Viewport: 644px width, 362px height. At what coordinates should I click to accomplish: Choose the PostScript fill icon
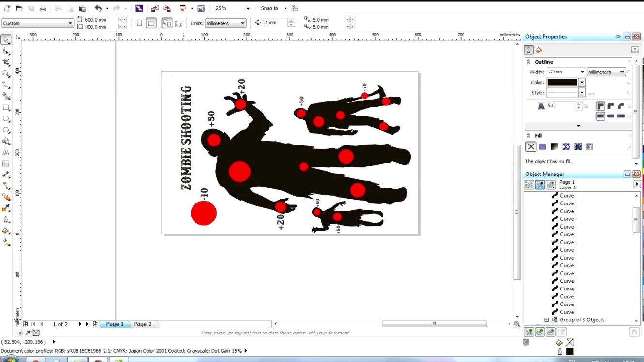589,146
